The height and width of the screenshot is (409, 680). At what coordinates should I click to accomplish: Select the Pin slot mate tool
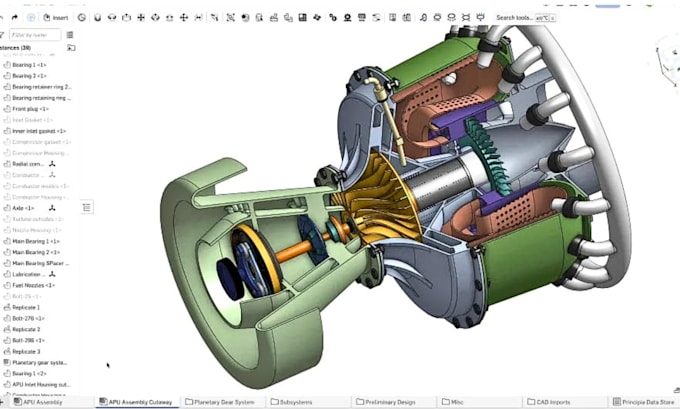coord(169,17)
